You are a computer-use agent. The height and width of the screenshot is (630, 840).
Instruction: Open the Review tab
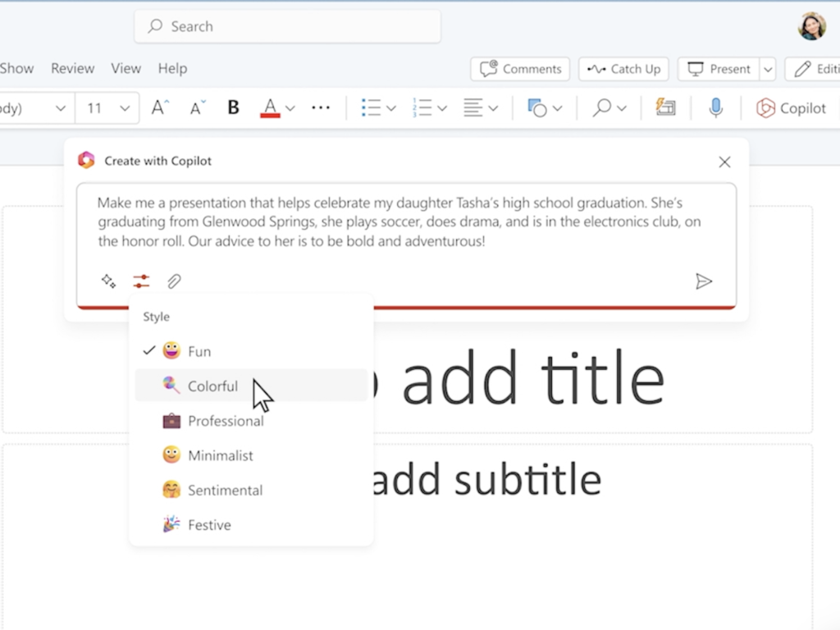pos(72,69)
